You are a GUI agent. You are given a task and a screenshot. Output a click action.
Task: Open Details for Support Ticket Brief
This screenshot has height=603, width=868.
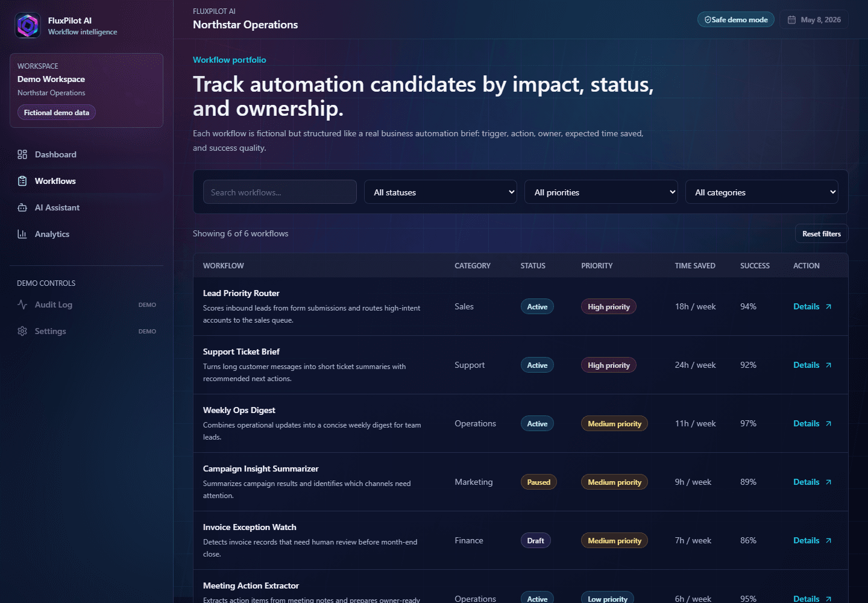(812, 365)
